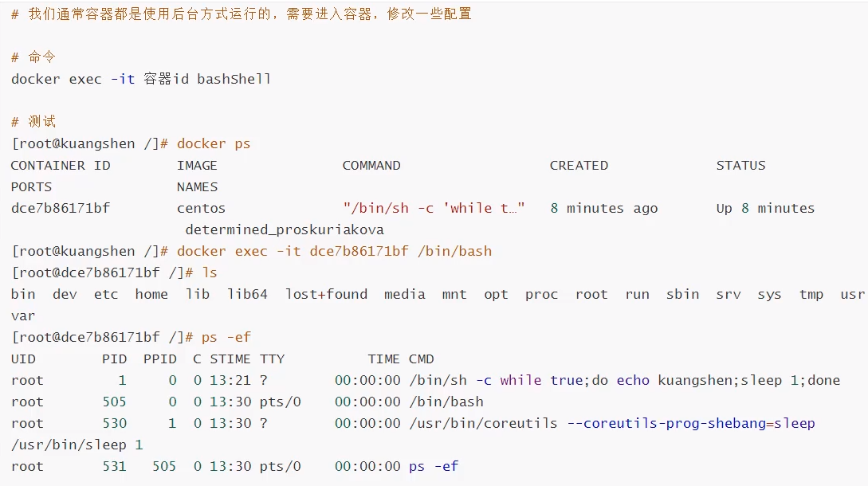Click the IMAGE column header

point(197,166)
